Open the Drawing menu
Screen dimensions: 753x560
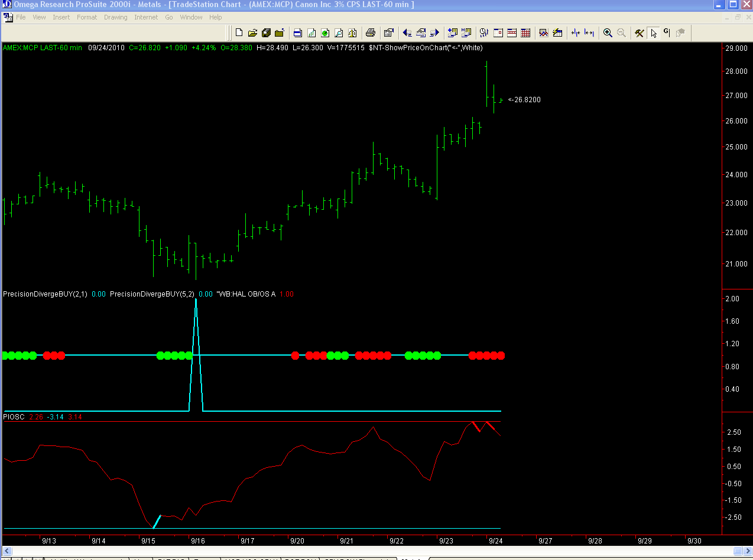[x=116, y=17]
